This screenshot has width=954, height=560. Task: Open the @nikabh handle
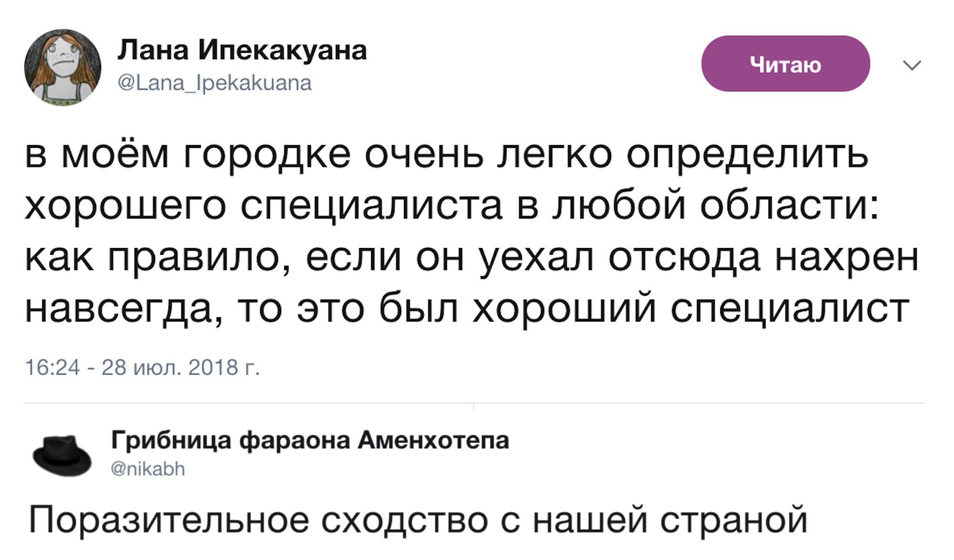tap(148, 469)
